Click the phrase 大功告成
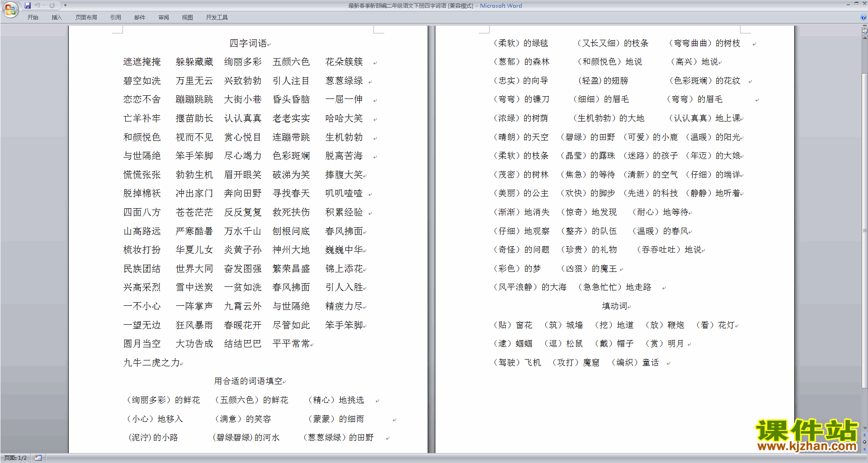 194,344
